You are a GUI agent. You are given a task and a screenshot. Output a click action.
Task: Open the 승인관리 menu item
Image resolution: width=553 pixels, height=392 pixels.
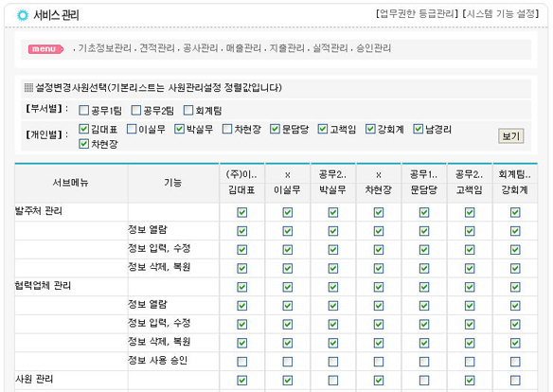pyautogui.click(x=373, y=48)
